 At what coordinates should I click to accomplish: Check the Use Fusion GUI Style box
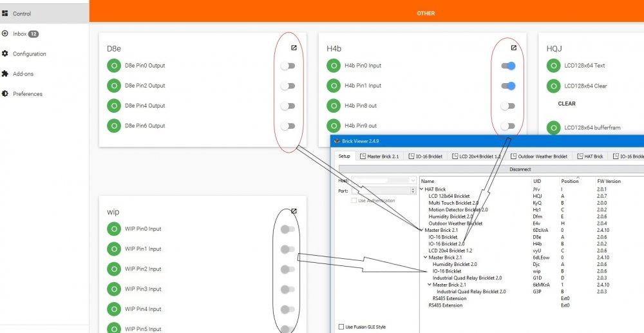tap(341, 327)
